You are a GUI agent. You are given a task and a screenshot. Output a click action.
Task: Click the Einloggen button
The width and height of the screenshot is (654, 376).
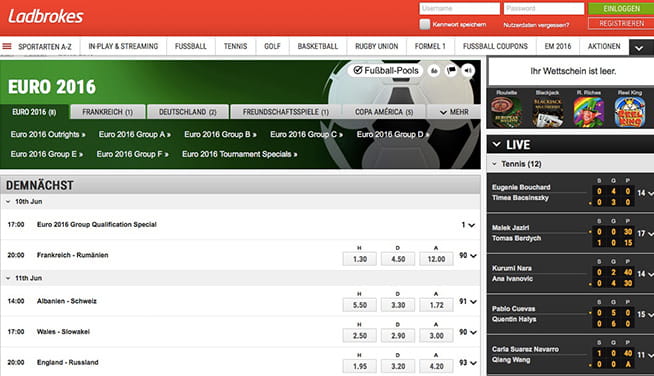point(621,9)
